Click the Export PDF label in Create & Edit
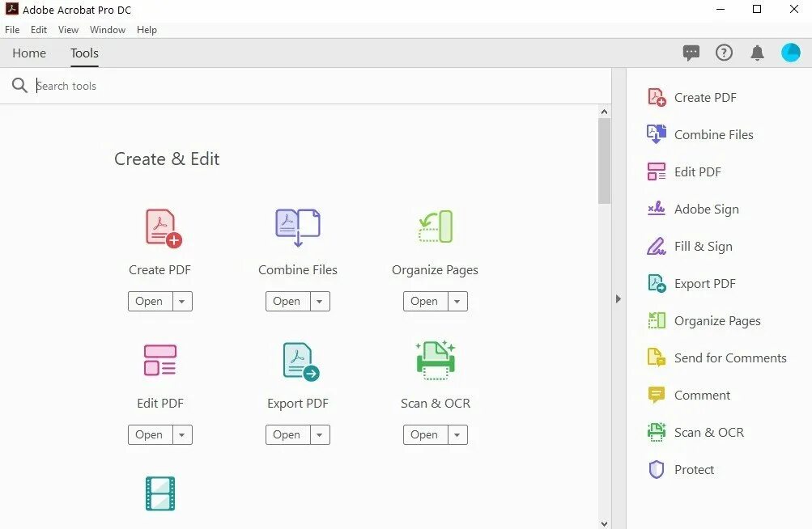 pos(298,403)
